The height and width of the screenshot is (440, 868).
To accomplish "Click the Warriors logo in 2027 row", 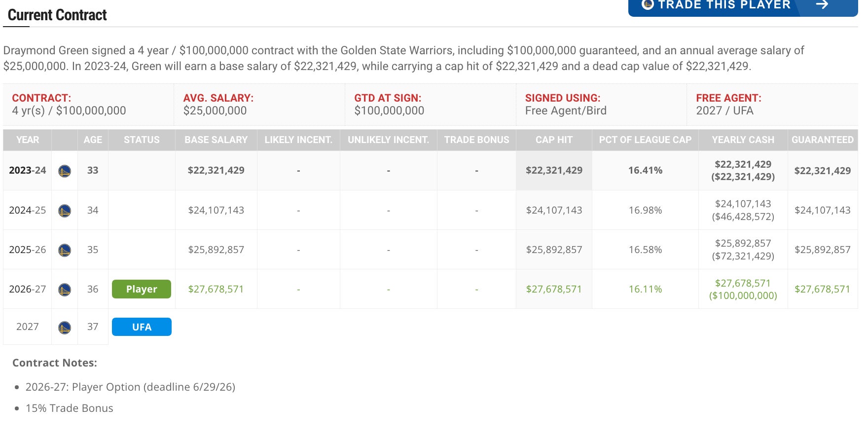I will pos(65,327).
